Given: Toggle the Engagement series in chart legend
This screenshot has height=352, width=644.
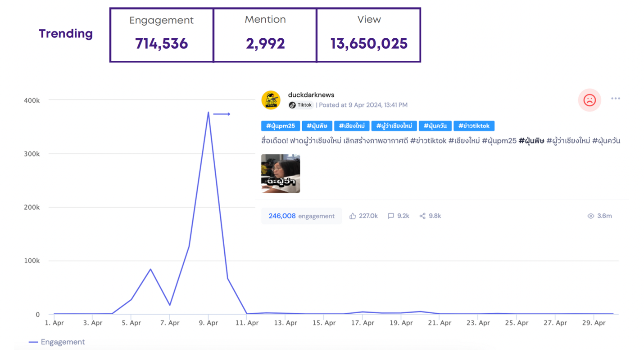Looking at the screenshot, I should click(57, 342).
